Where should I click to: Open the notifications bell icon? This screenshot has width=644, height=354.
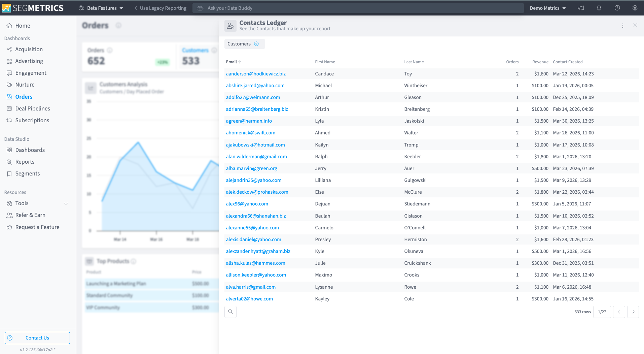[599, 8]
